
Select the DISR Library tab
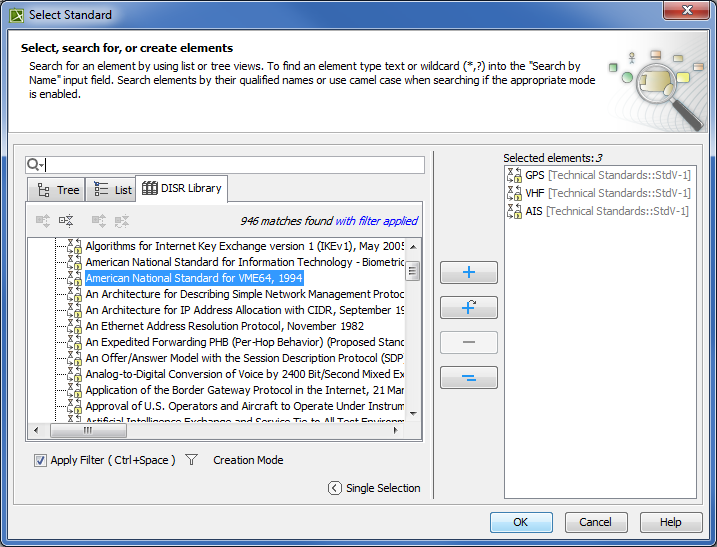tap(182, 188)
